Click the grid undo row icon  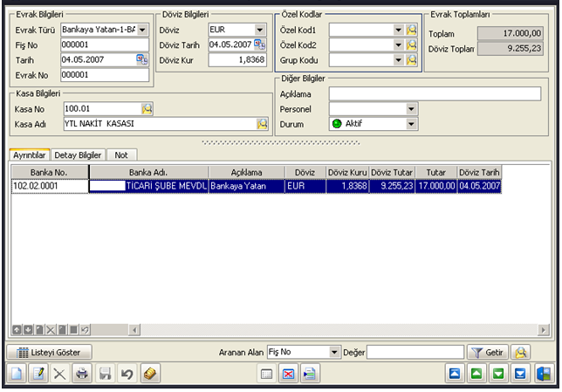[x=85, y=330]
